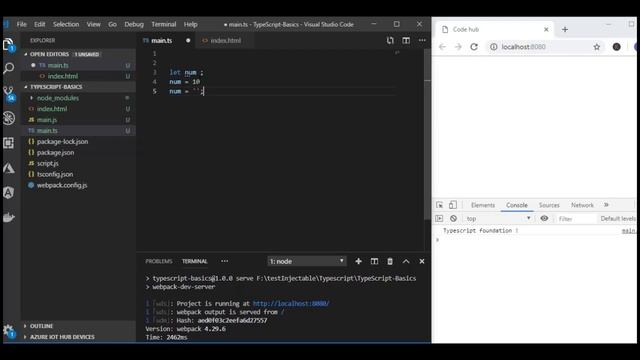Click the console Filter input field

point(576,219)
